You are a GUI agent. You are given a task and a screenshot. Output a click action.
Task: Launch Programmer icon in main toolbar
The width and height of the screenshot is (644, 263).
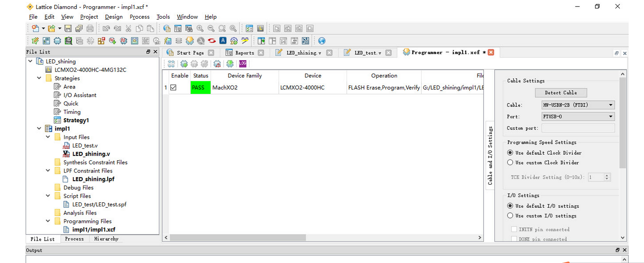click(x=190, y=41)
